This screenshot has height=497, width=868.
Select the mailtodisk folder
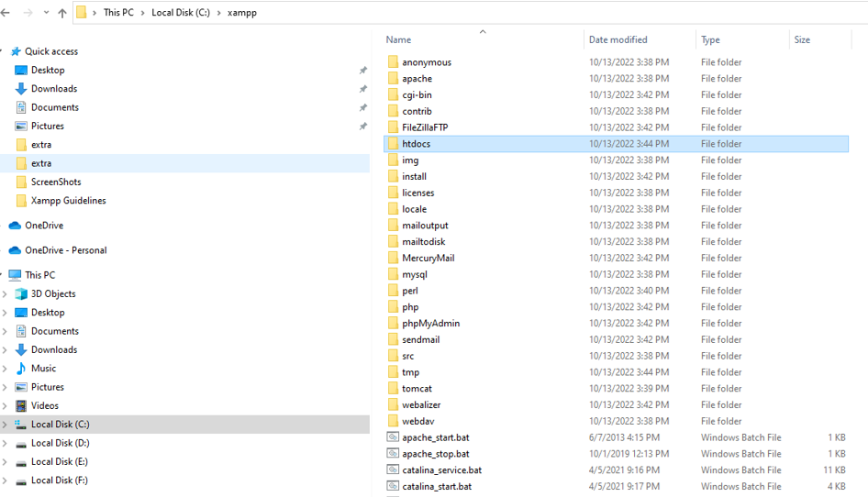point(424,242)
